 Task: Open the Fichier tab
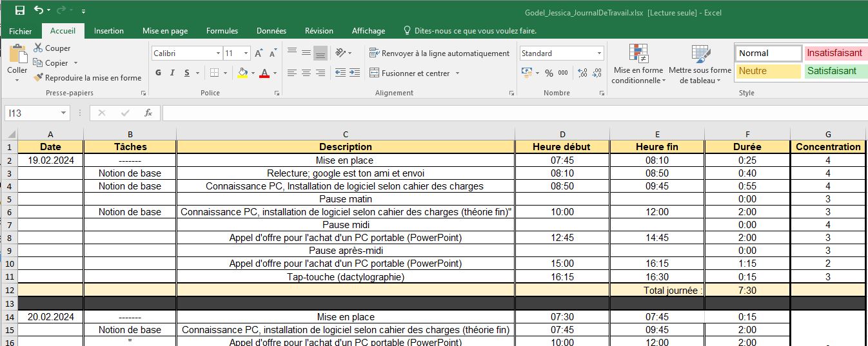[21, 31]
